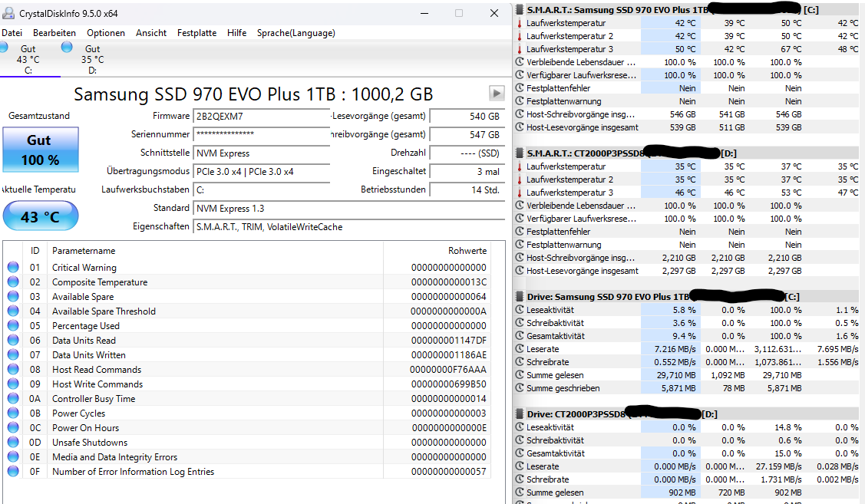Click the status icon for Data Units Read
The image size is (865, 504).
(13, 341)
